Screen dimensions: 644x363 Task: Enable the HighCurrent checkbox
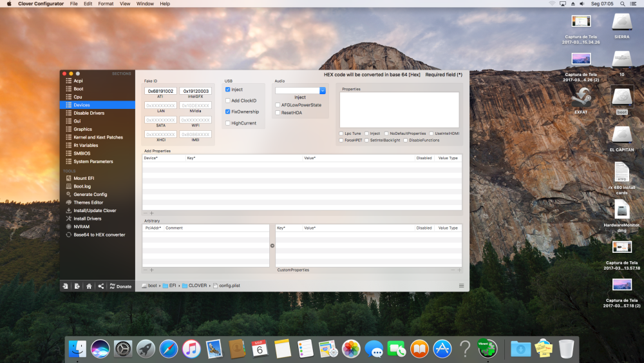tap(227, 123)
